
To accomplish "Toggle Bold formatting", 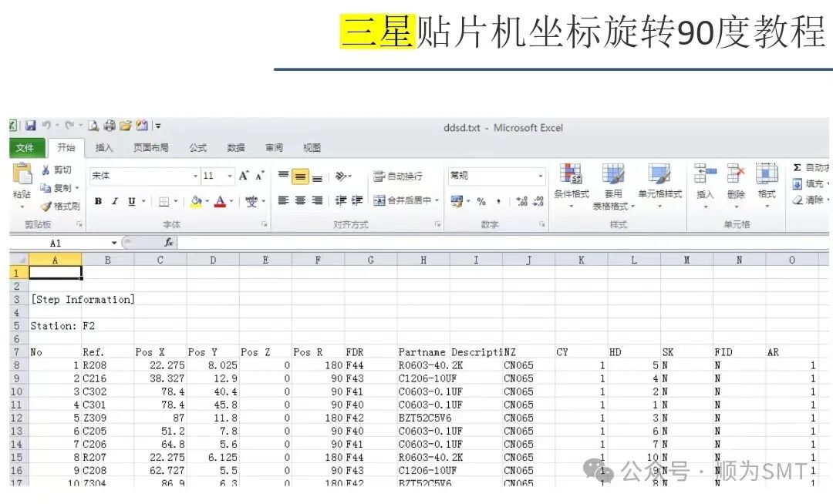I will tap(98, 201).
